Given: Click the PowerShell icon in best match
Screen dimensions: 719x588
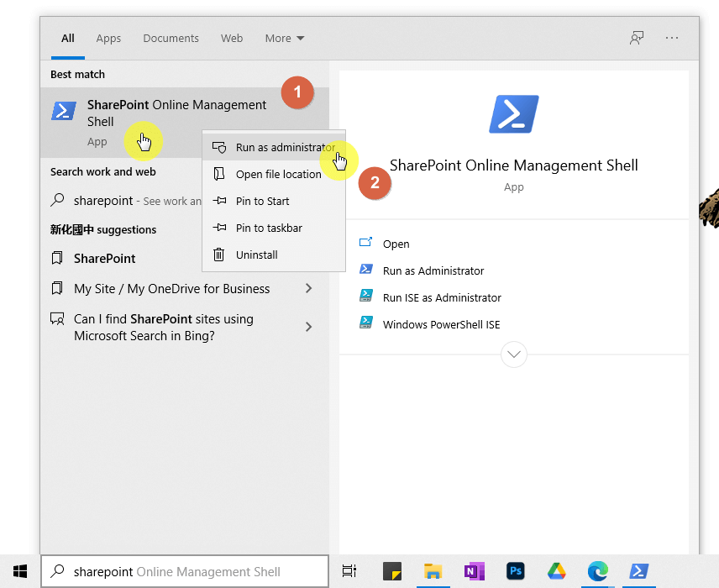Looking at the screenshot, I should pos(64,111).
